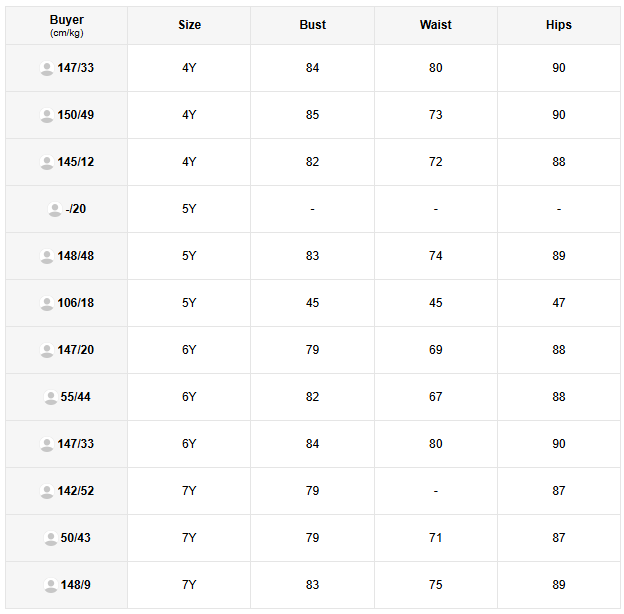Select the avatar icon next to 145/12
This screenshot has height=614, width=624.
(x=46, y=162)
